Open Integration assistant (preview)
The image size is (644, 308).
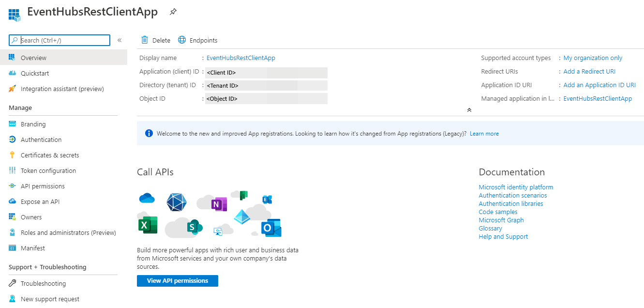(x=63, y=89)
